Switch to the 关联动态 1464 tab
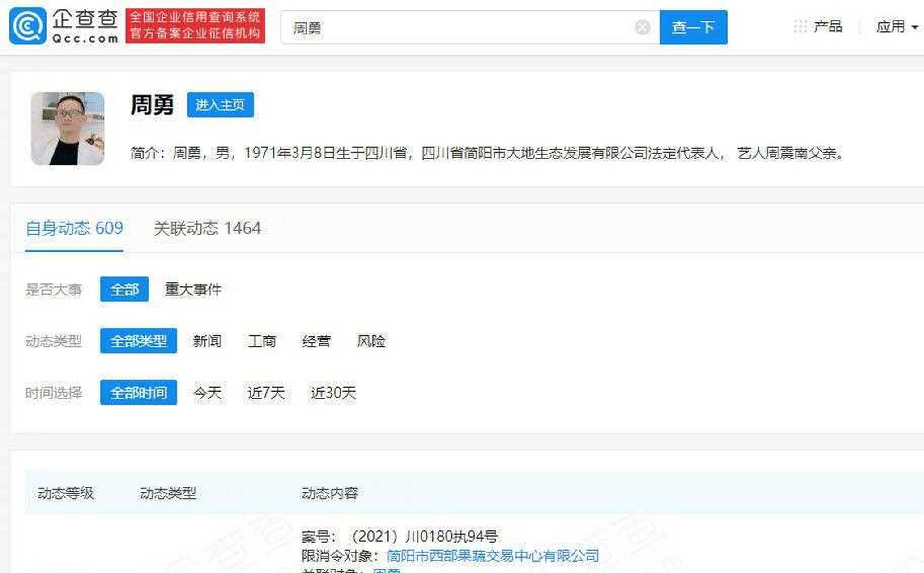 [x=207, y=229]
